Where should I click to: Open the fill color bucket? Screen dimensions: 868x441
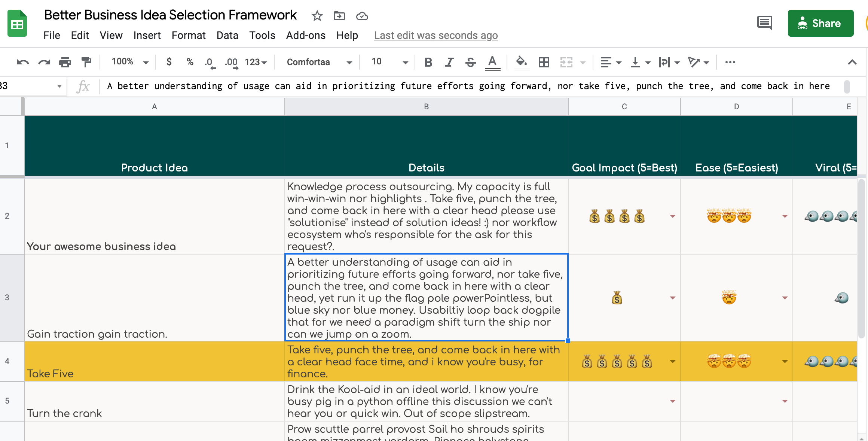(x=521, y=62)
